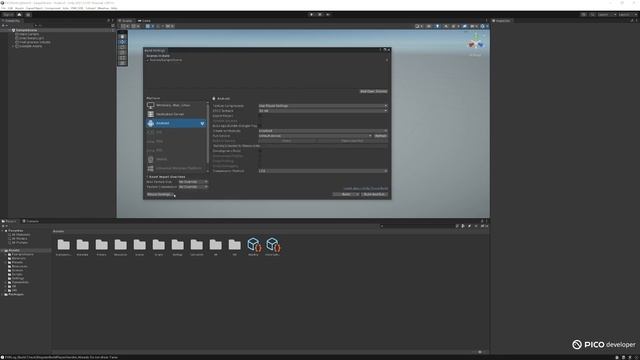Select the PS4 platform entry
Viewport: 640px width, 360px height.
(x=176, y=141)
